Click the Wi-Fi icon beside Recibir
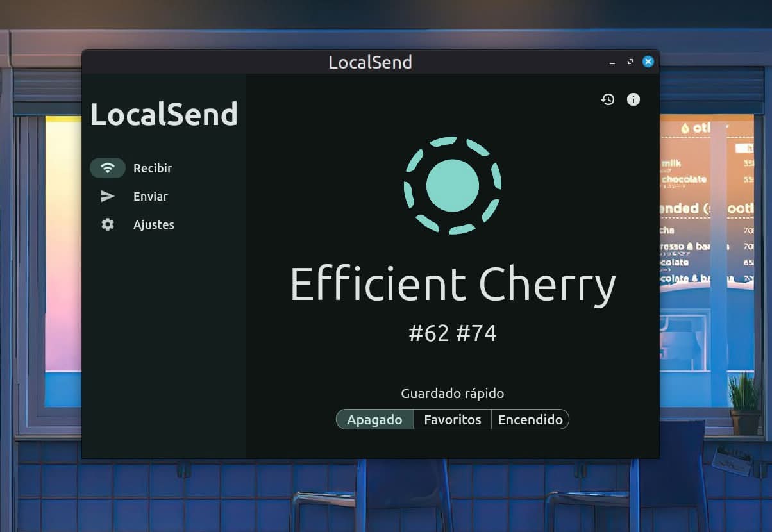This screenshot has height=532, width=772. [x=108, y=168]
